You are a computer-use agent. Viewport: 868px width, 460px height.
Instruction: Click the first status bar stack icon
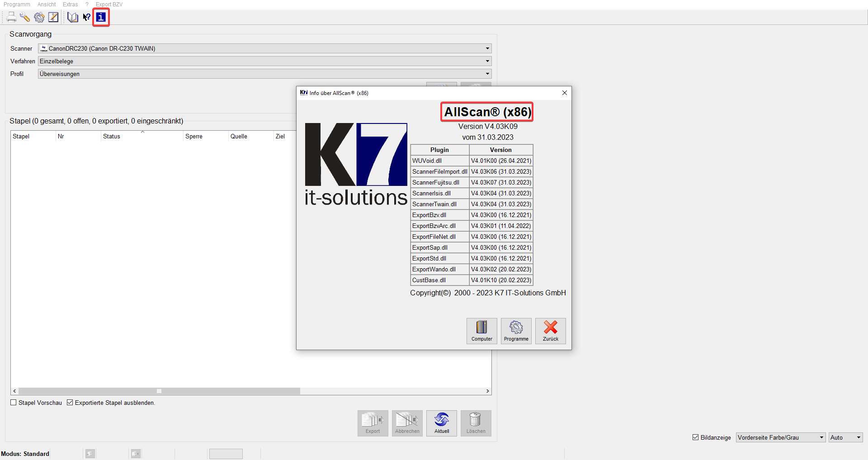(x=90, y=454)
